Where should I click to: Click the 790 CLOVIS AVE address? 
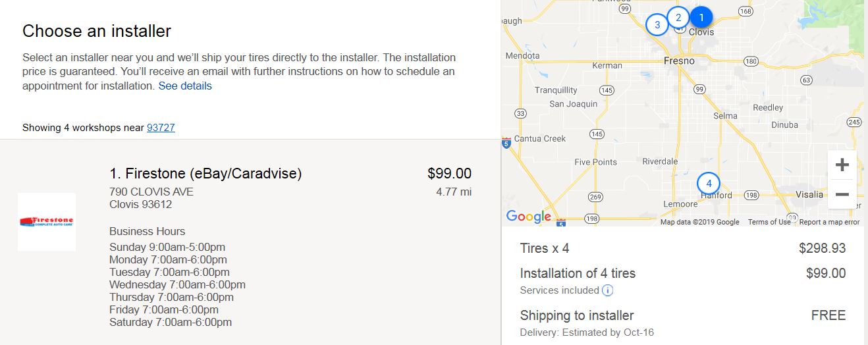(151, 192)
